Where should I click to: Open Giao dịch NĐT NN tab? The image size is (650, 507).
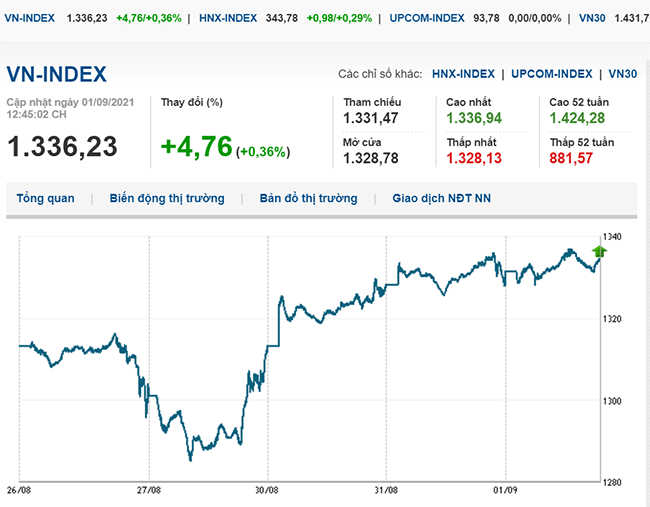pos(441,198)
